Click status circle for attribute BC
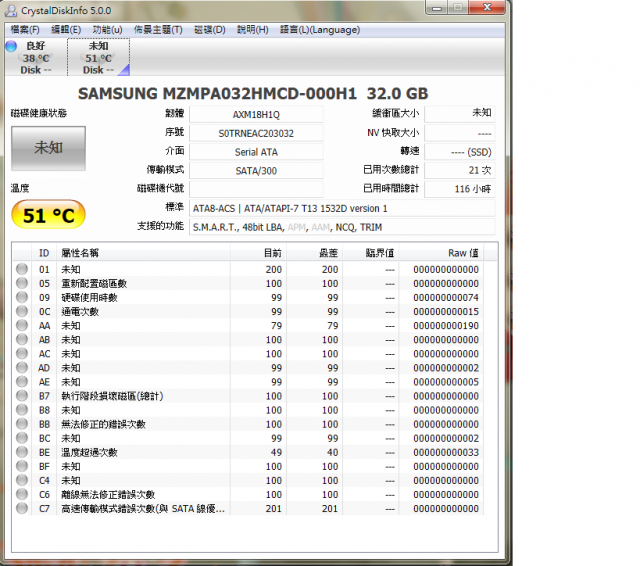Viewport: 640px width, 566px height. coord(22,438)
